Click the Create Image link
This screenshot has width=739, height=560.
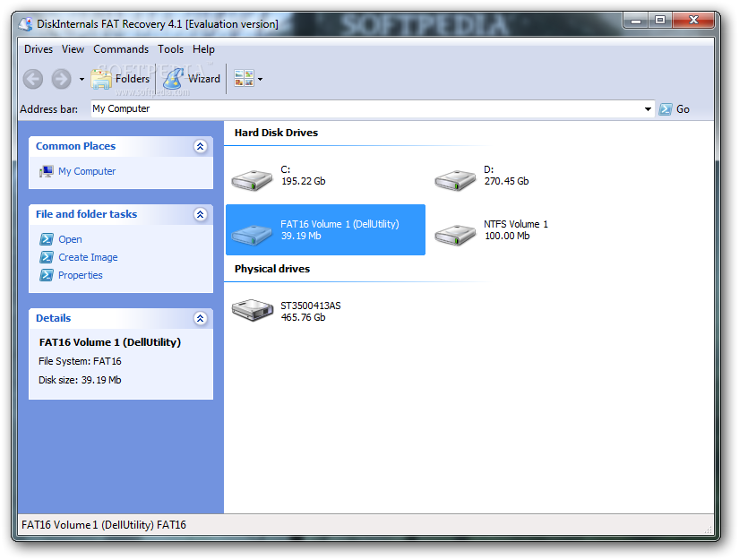click(x=88, y=257)
